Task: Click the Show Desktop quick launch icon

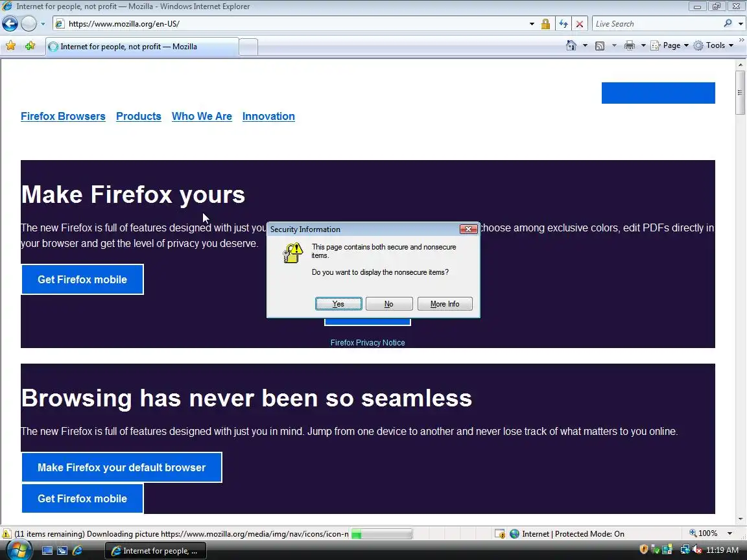Action: (x=47, y=550)
